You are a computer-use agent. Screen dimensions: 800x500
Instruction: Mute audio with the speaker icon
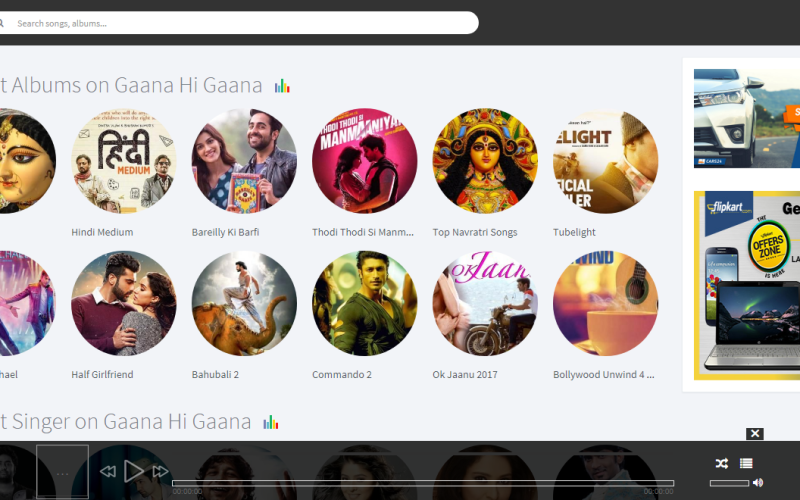758,483
